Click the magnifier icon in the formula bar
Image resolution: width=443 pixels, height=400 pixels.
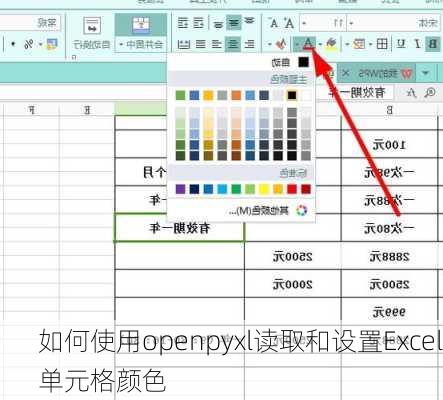click(x=430, y=93)
